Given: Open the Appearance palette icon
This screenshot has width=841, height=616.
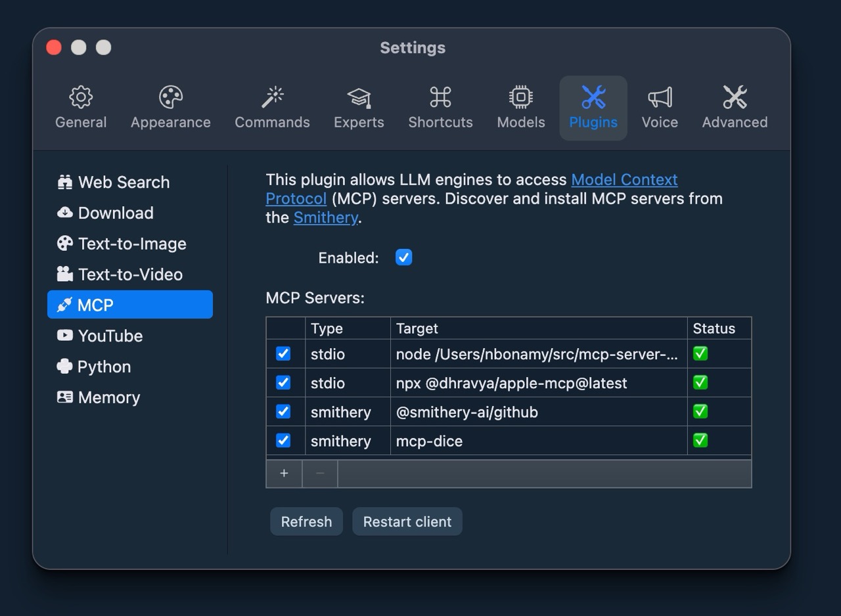Looking at the screenshot, I should [170, 98].
